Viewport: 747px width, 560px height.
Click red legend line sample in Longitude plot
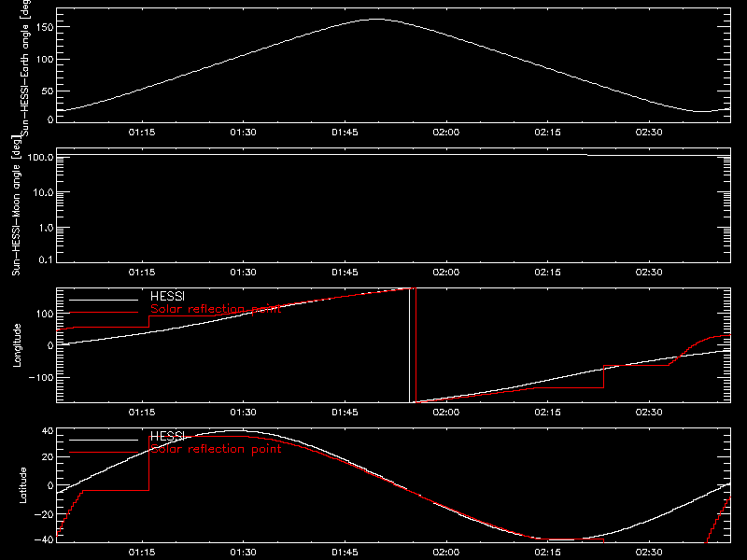(104, 313)
